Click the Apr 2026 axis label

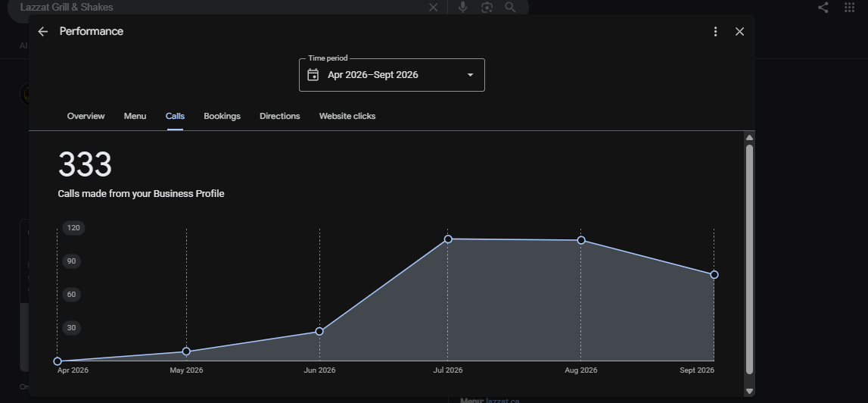[73, 370]
